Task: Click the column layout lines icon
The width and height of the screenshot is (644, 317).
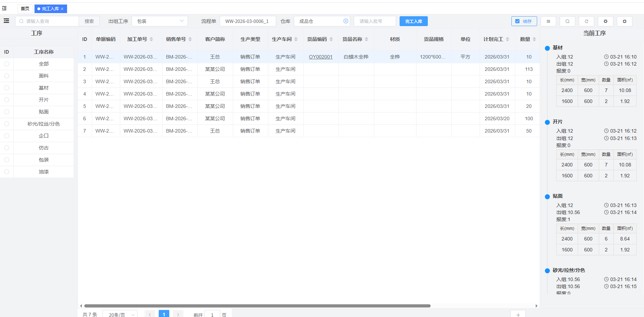Action: click(548, 21)
